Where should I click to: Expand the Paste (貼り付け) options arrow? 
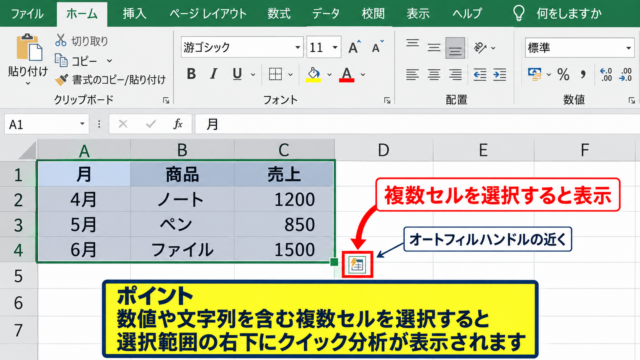(x=28, y=84)
